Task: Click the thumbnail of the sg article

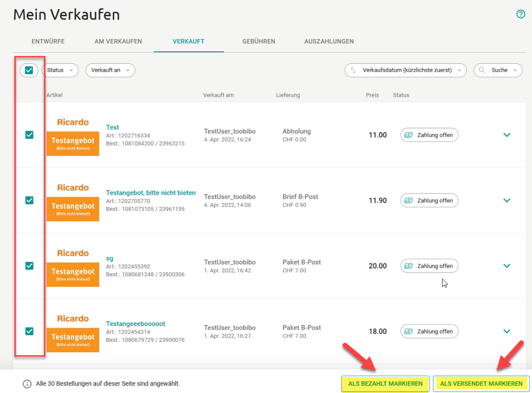Action: click(73, 267)
